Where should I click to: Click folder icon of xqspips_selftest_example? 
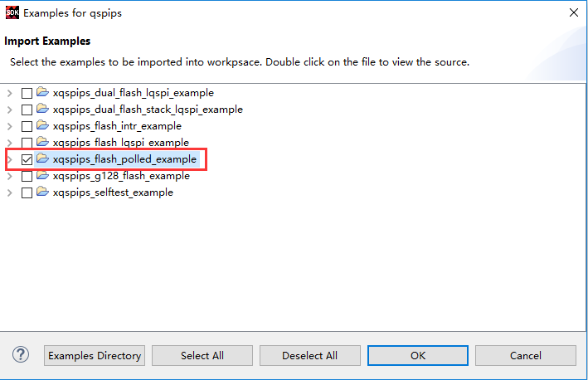coord(43,192)
